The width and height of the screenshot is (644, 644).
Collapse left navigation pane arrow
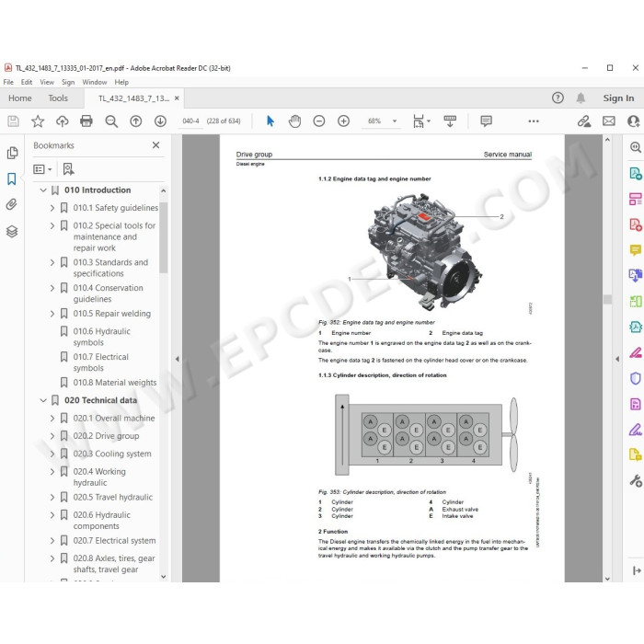(177, 359)
